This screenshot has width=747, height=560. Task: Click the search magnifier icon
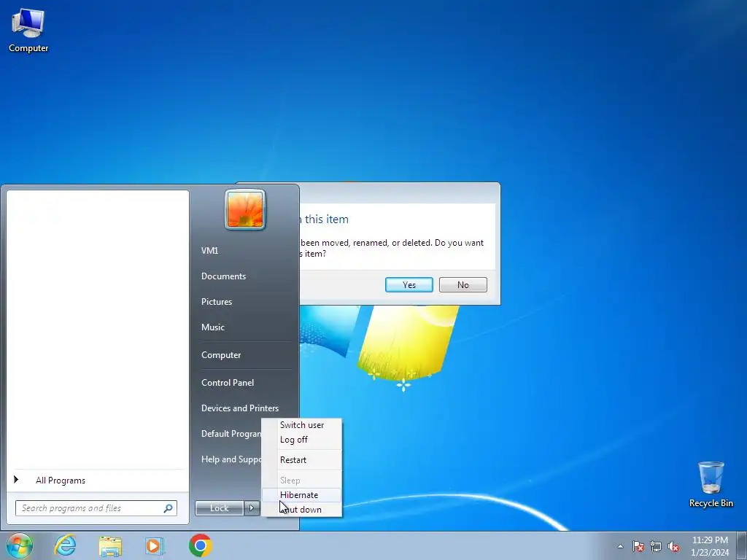(169, 508)
